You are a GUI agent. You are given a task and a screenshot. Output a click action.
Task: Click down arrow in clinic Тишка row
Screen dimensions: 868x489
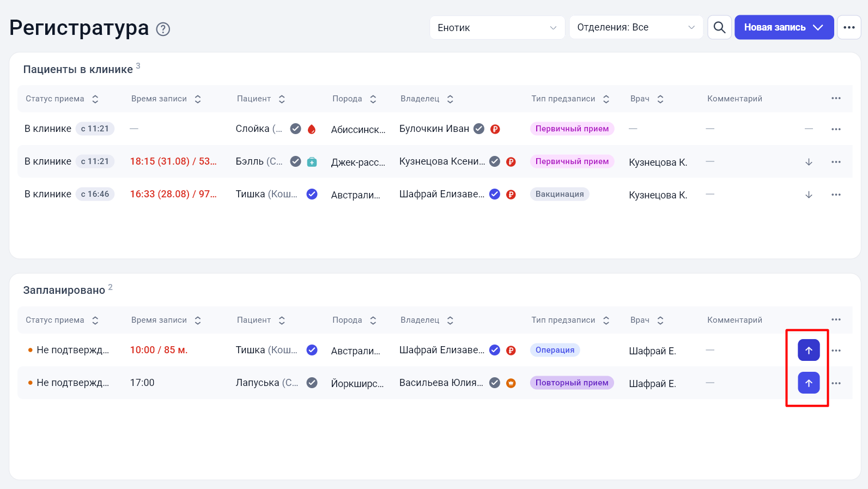point(809,195)
